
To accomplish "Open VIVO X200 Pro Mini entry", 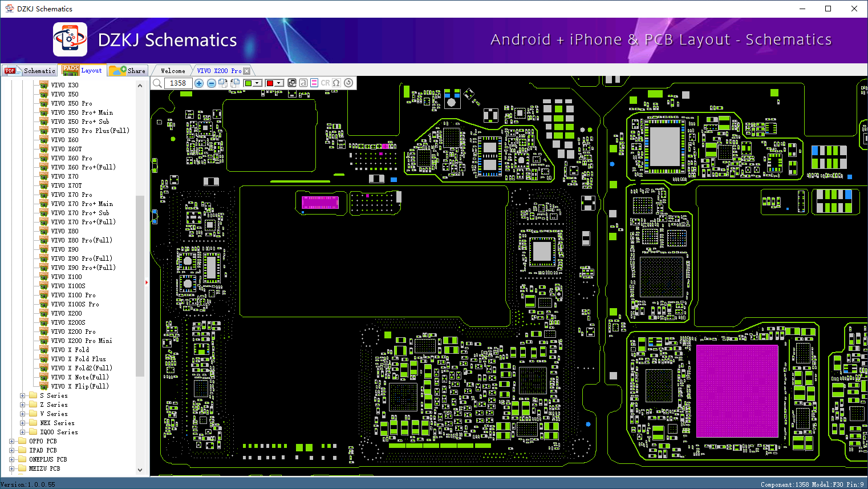I will (x=82, y=341).
